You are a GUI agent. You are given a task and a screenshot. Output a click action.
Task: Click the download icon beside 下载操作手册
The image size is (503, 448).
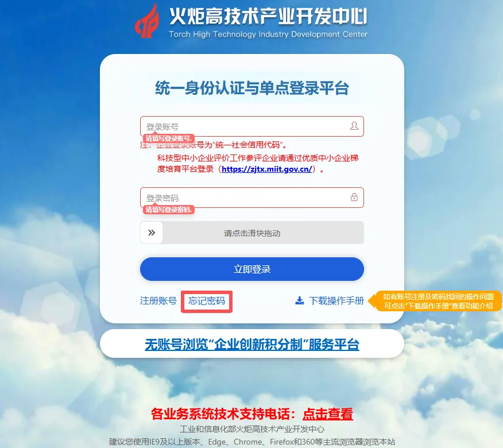coord(299,301)
